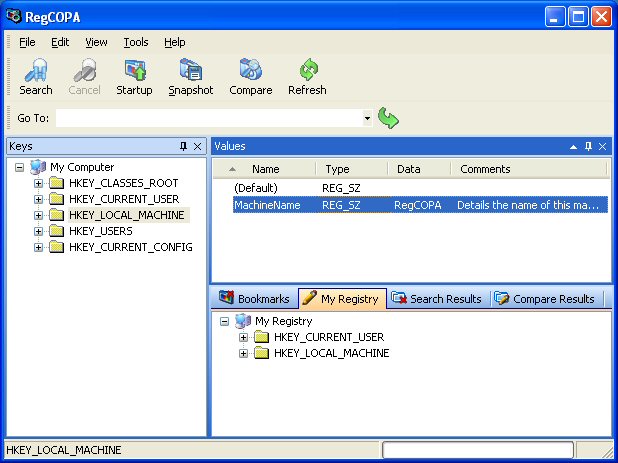Expand HKEY_CURRENT_USER in Keys tree
Screen dimensions: 618x463
[x=38, y=199]
